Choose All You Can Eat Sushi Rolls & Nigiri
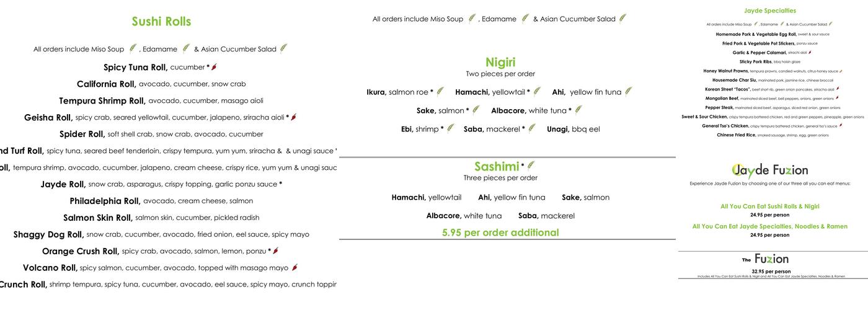 coord(769,206)
